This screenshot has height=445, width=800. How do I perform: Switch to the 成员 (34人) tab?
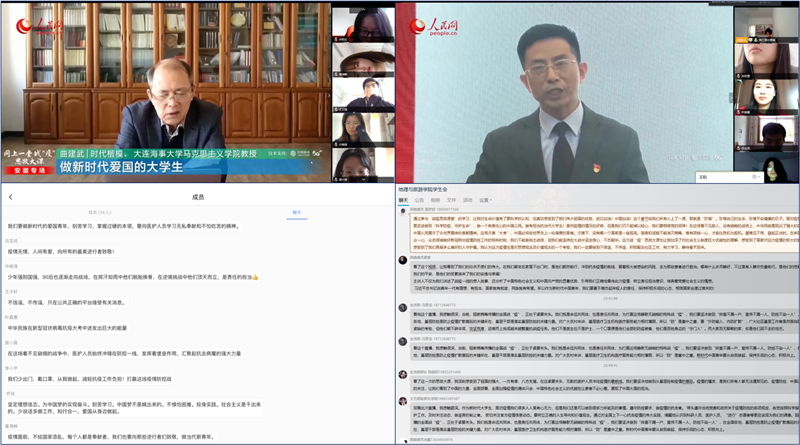tap(99, 212)
